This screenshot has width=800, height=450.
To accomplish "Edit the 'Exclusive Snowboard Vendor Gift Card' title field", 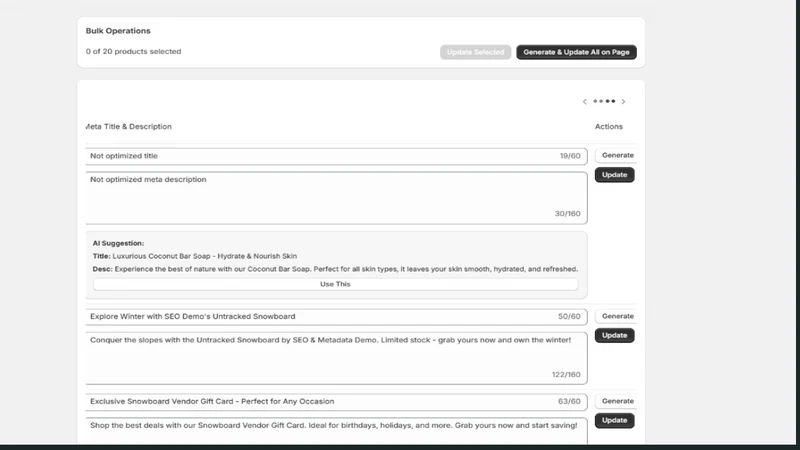I will [x=336, y=402].
